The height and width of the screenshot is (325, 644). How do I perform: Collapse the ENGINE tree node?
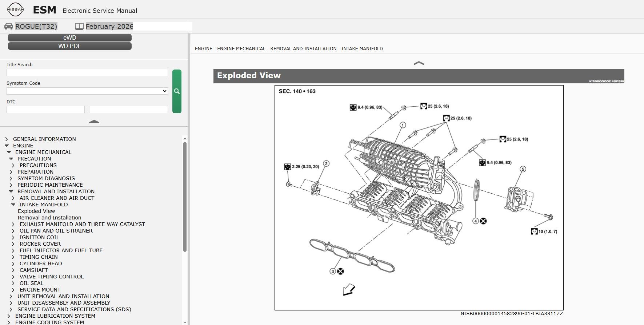coord(7,146)
